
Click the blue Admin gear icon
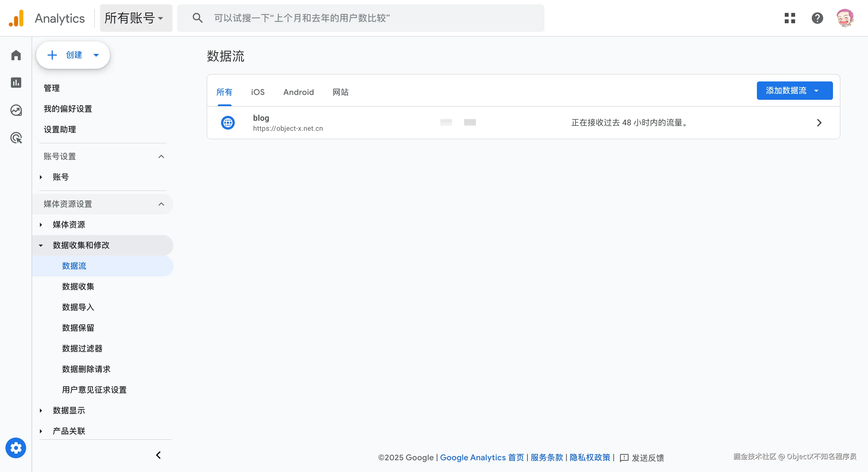[16, 448]
